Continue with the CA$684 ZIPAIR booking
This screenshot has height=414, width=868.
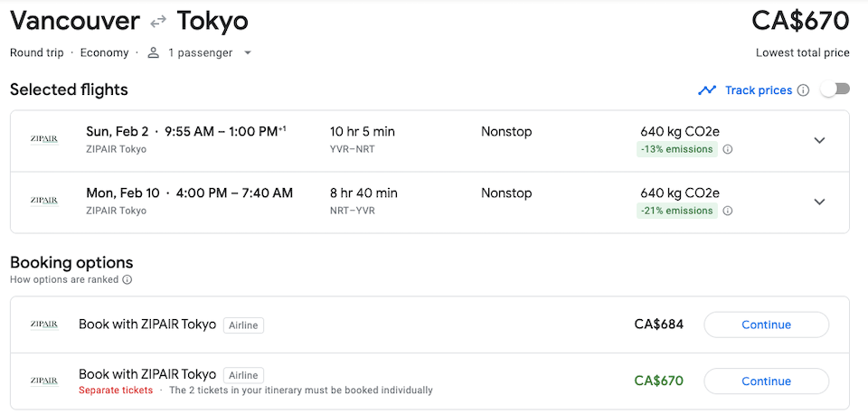click(766, 325)
